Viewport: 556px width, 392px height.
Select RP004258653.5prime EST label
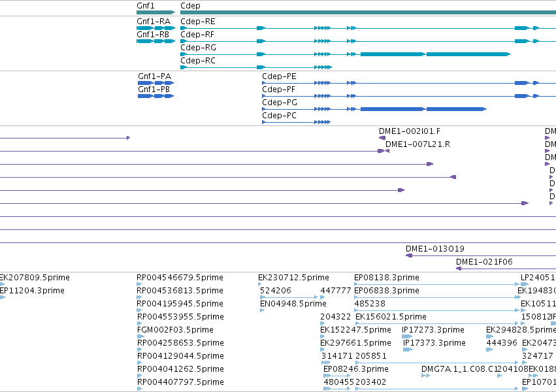coord(180,344)
